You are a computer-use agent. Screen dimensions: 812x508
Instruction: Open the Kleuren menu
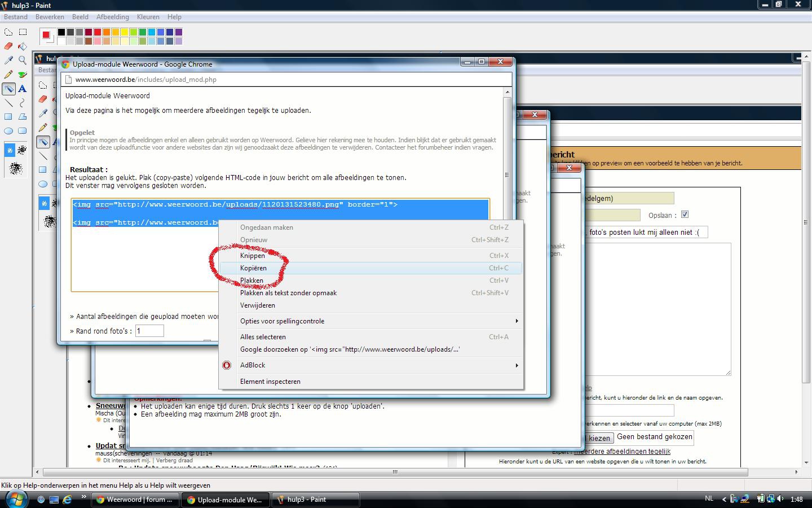tap(148, 17)
